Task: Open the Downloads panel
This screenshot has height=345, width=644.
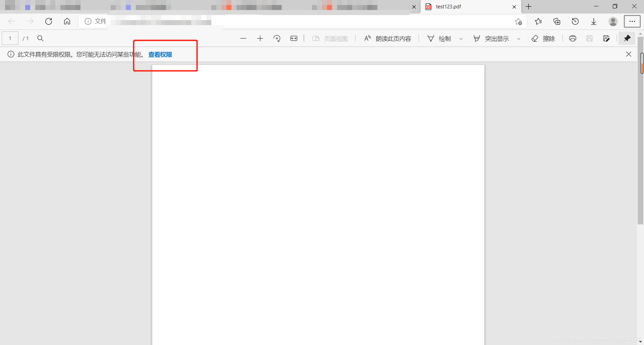Action: pyautogui.click(x=594, y=21)
